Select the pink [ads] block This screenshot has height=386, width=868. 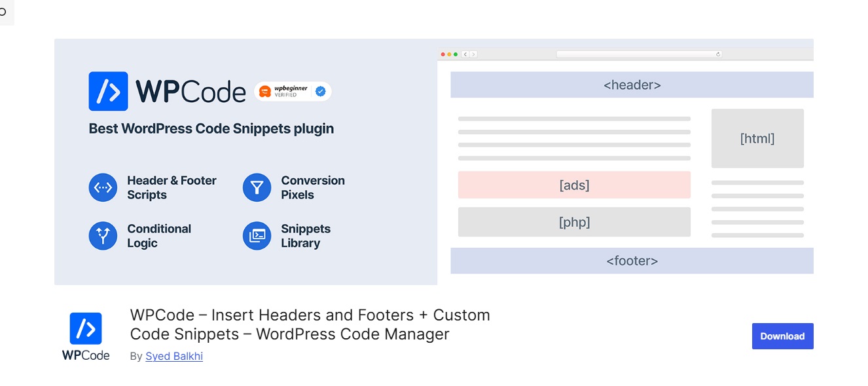click(574, 185)
